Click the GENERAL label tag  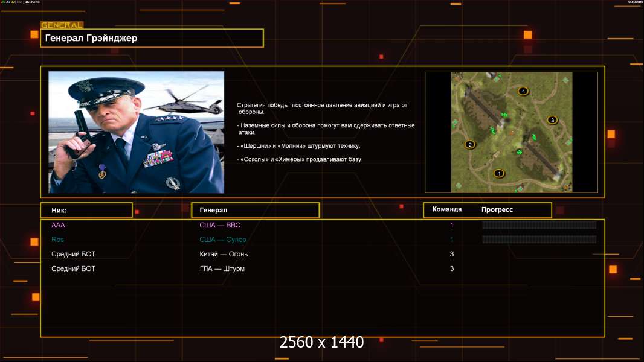click(62, 25)
